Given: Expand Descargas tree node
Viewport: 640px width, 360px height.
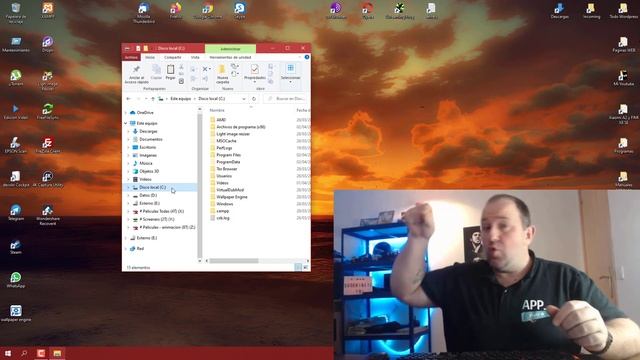Looking at the screenshot, I should 129,131.
